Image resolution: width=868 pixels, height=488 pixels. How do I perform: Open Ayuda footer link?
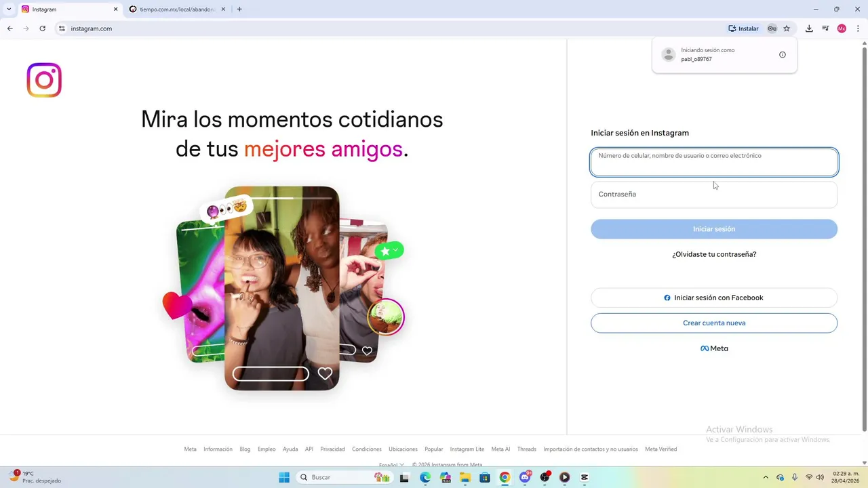[x=290, y=449]
